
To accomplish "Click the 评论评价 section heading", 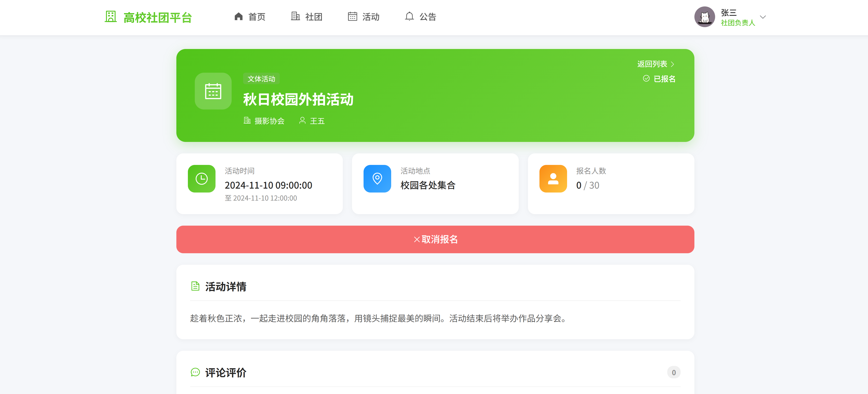I will tap(226, 373).
